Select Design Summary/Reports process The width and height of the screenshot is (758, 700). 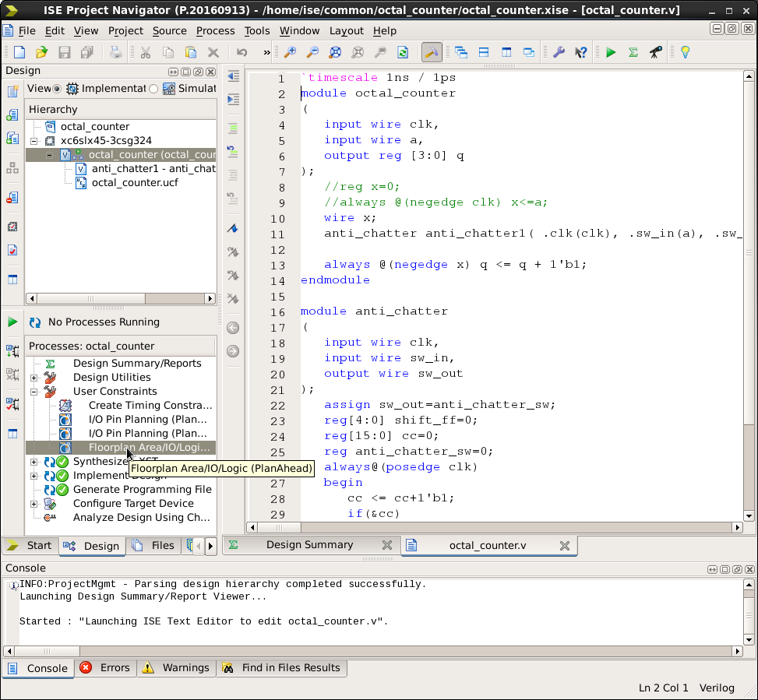coord(137,364)
